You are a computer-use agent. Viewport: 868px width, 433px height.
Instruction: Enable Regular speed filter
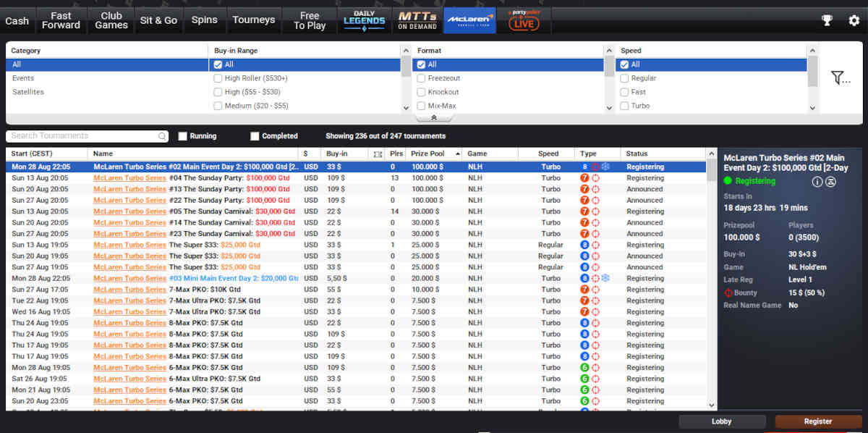point(624,78)
